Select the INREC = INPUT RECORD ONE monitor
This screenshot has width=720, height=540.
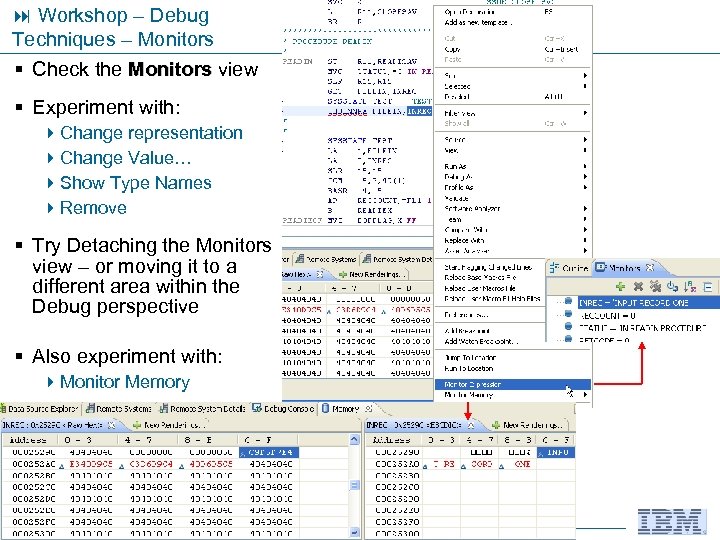tap(648, 303)
